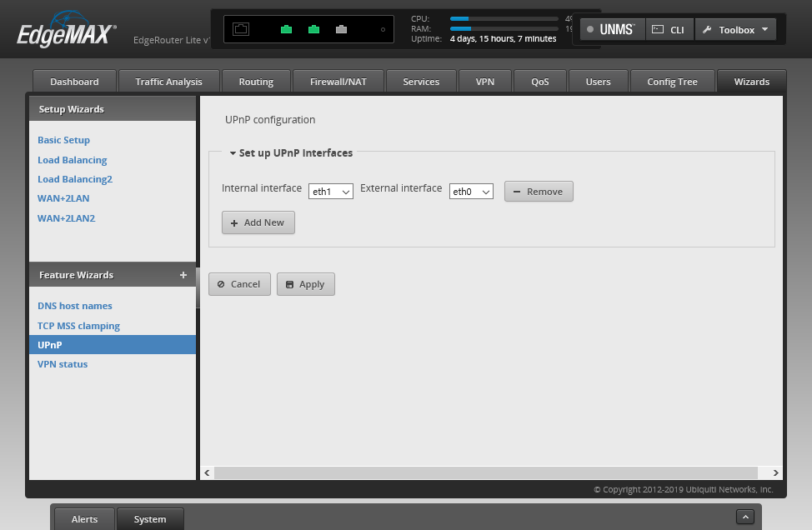Click the UPnP configuration heading text

click(x=270, y=119)
